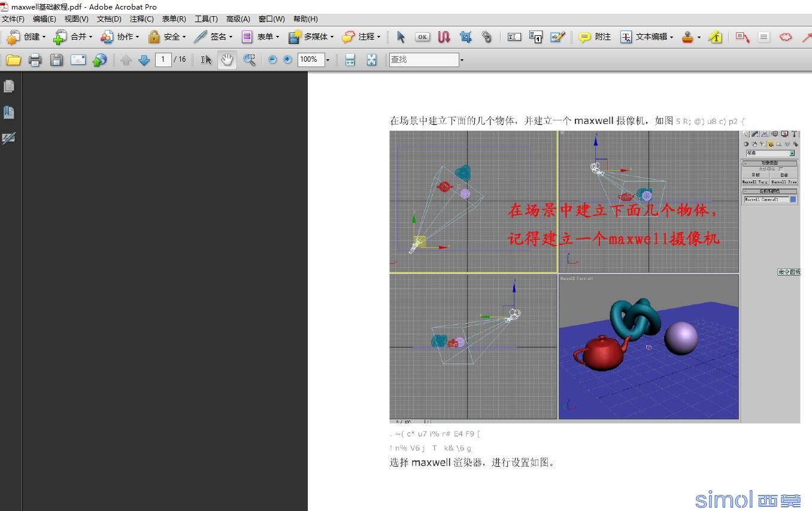Open the Pages panel in sidebar
The image size is (812, 511).
point(9,86)
